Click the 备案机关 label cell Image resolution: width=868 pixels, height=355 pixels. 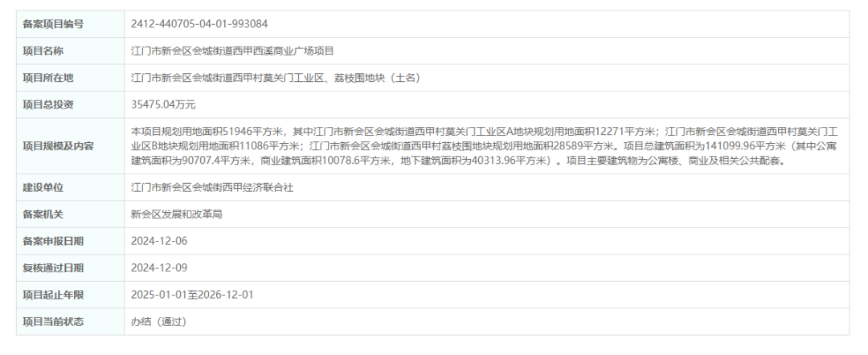[x=70, y=214]
